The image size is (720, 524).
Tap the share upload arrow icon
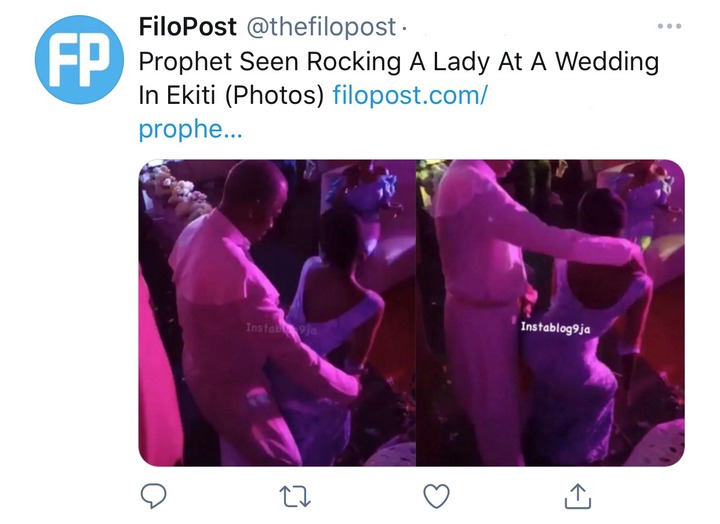(x=578, y=496)
